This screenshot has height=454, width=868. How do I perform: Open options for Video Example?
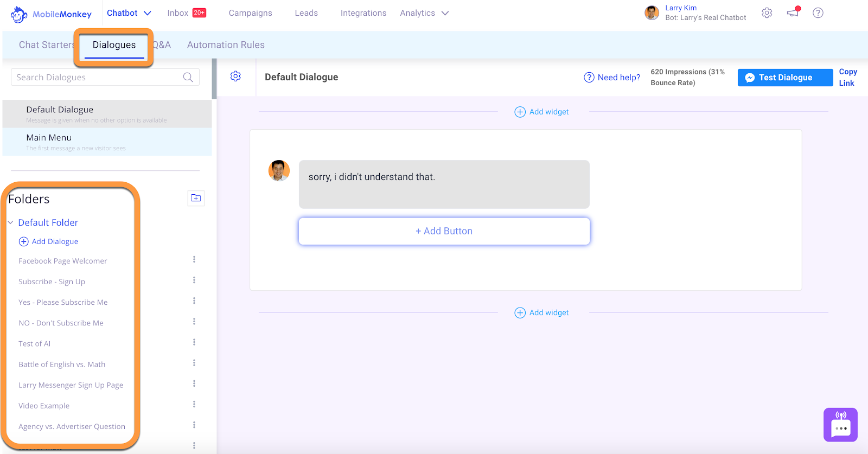[x=194, y=405]
